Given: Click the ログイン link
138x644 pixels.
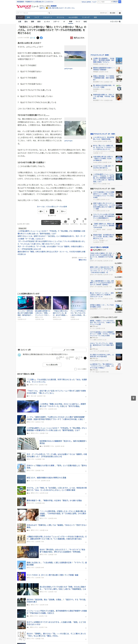Looking at the screenshot, I should click(42, 8).
